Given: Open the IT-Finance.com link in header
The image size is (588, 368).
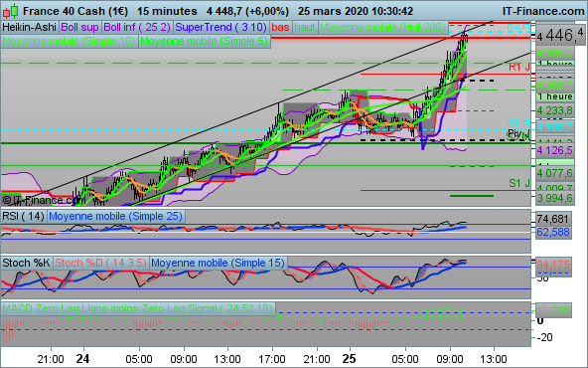Looking at the screenshot, I should (x=543, y=11).
